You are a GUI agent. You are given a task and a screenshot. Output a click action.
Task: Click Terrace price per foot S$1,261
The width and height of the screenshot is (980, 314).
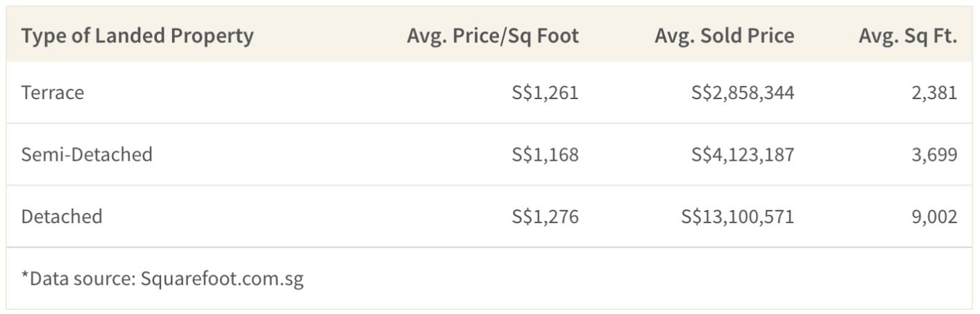click(x=545, y=93)
